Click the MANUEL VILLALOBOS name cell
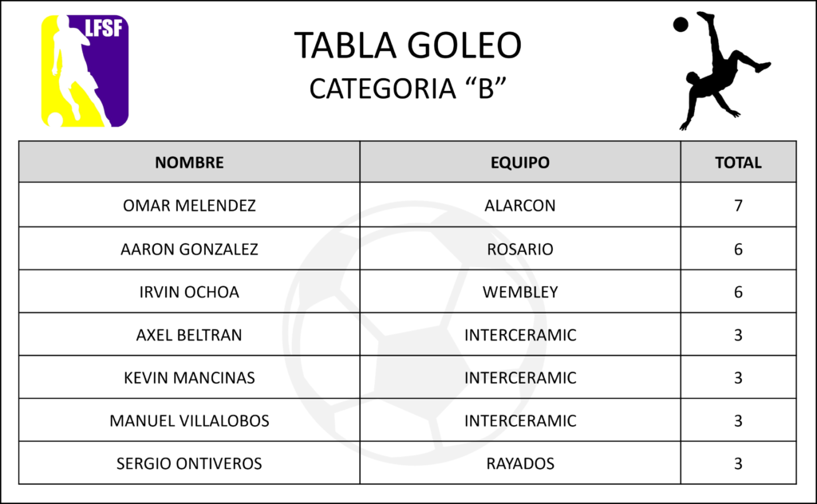This screenshot has width=817, height=504. [189, 420]
